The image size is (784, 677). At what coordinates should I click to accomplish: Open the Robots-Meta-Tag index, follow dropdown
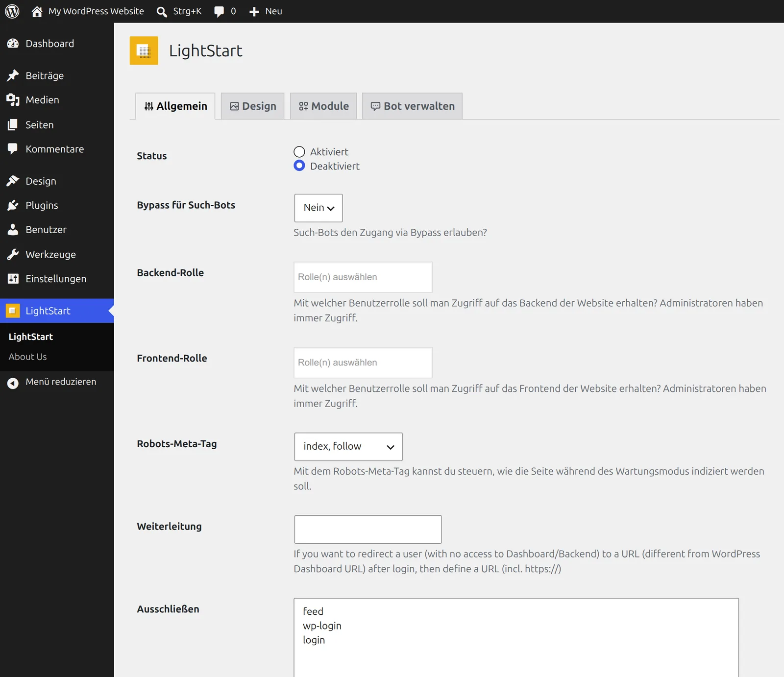[x=348, y=446]
